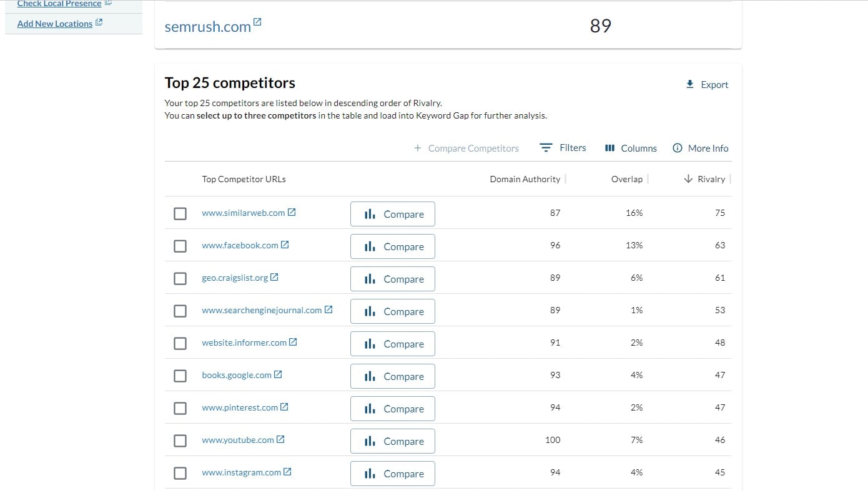Click the plus icon before Compare Competitors
The width and height of the screenshot is (868, 491).
pyautogui.click(x=418, y=148)
